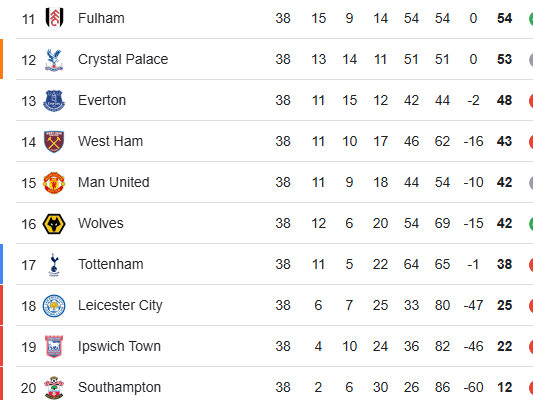Click Wolves' bold 42 points value

[504, 224]
